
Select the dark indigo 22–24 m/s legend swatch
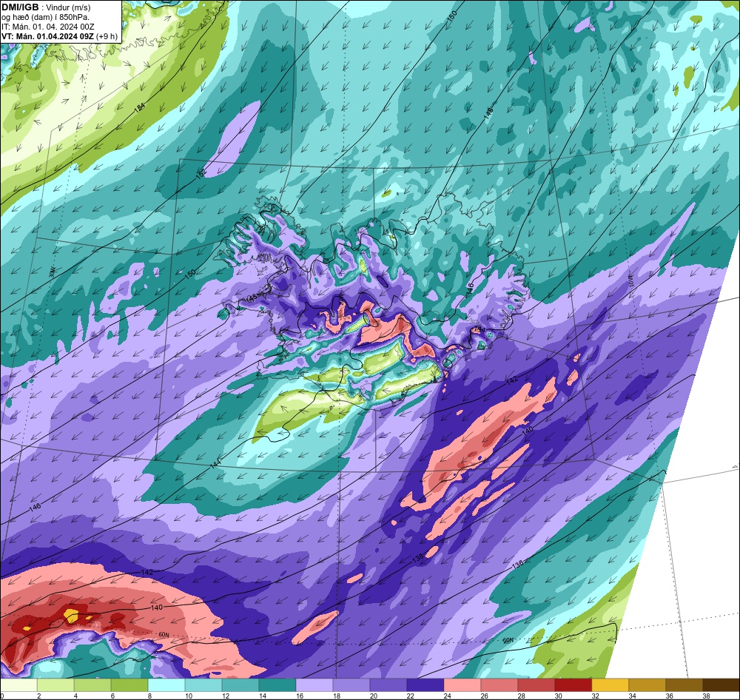tap(425, 685)
